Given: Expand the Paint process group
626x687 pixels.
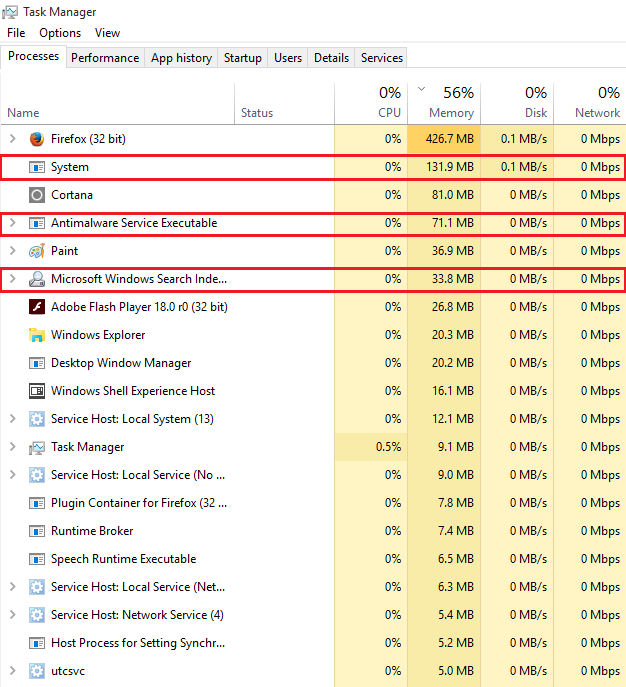Looking at the screenshot, I should (13, 251).
